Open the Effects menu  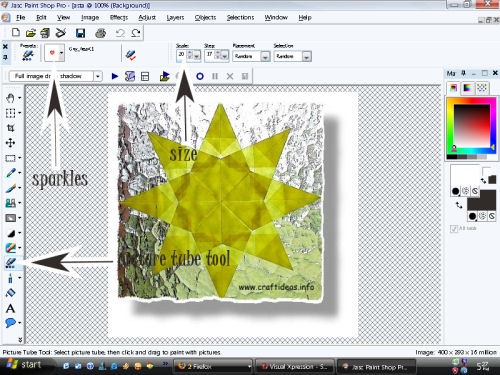119,17
